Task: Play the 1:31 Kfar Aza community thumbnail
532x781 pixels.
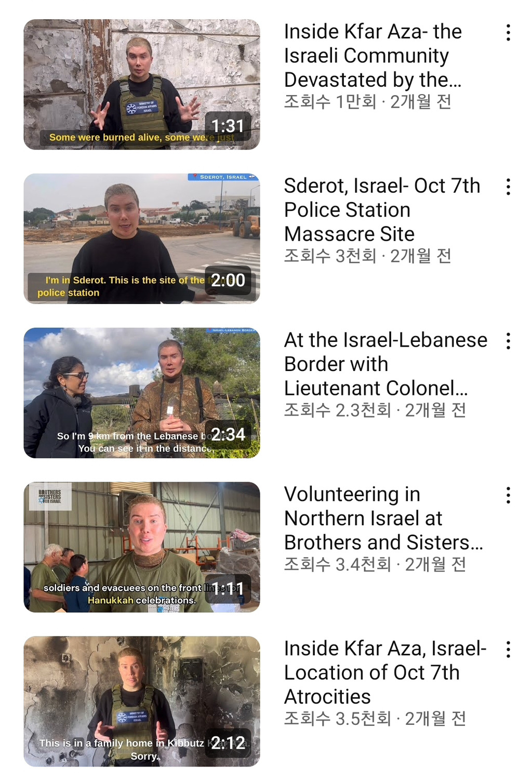Action: click(142, 85)
